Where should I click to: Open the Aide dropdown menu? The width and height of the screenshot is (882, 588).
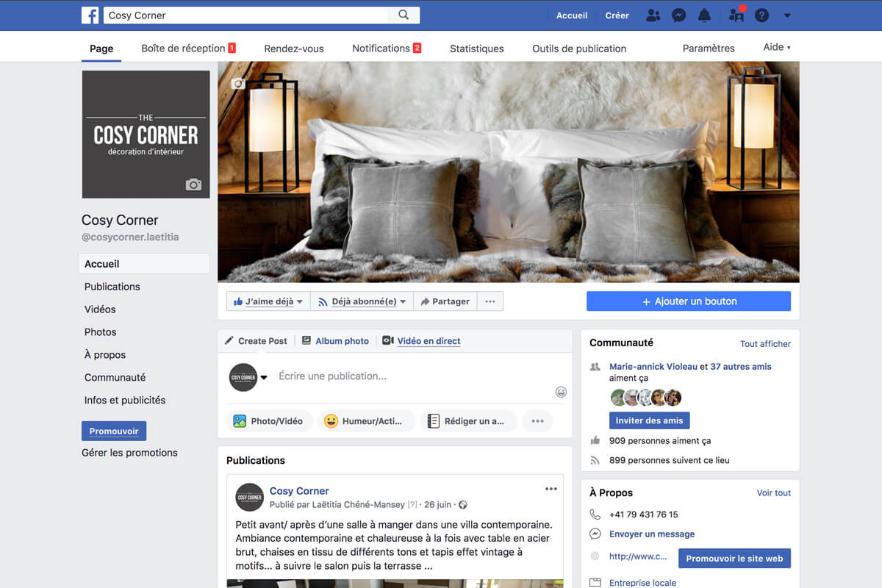click(776, 48)
